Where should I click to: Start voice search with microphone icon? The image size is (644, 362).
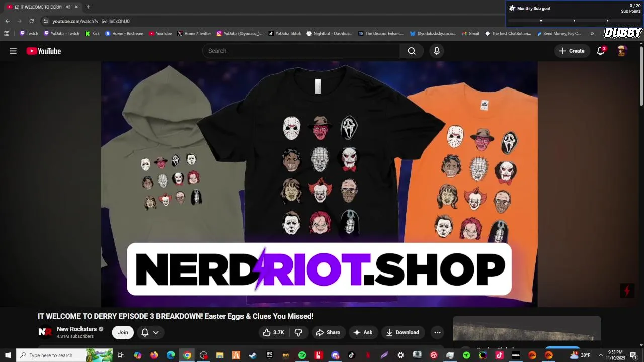(x=437, y=51)
